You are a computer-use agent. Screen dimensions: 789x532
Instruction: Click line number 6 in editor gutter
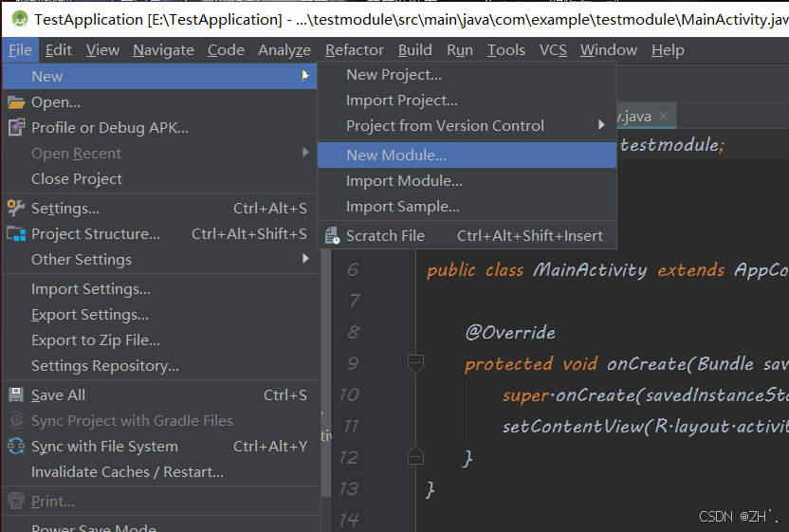coord(353,269)
